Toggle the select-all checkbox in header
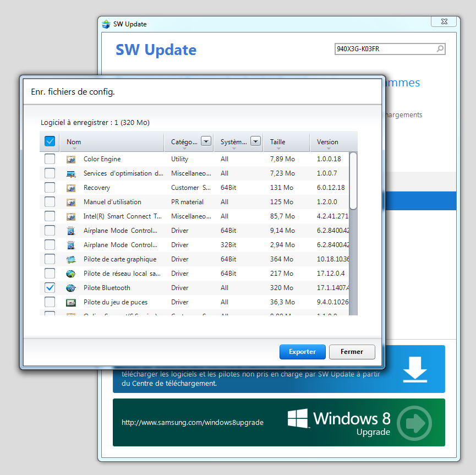The width and height of the screenshot is (476, 475). click(x=50, y=141)
